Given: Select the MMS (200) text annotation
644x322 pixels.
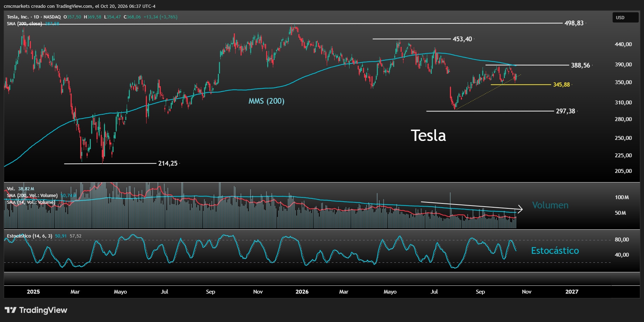Looking at the screenshot, I should point(266,101).
